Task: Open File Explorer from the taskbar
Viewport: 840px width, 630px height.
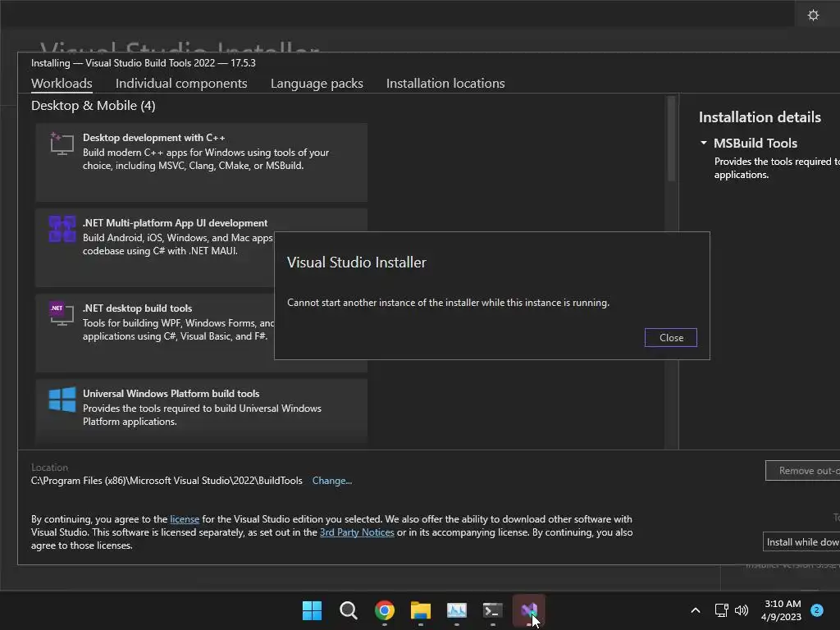Action: [421, 610]
